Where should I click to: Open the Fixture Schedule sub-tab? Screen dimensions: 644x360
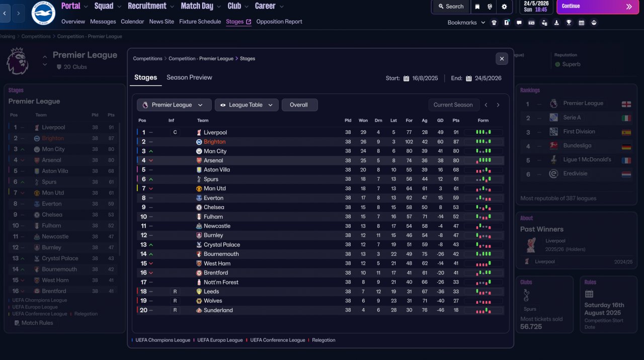[200, 22]
